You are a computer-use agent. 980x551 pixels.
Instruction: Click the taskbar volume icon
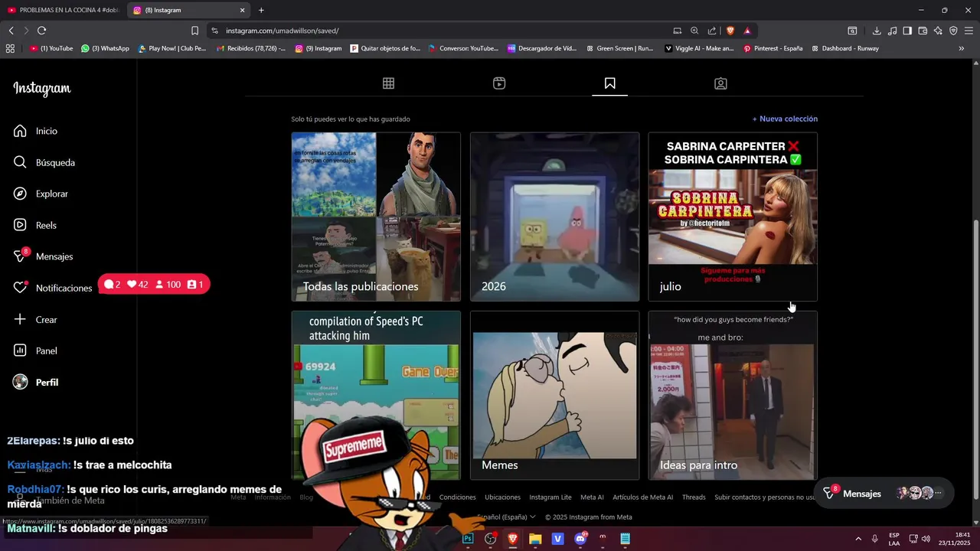coord(926,539)
